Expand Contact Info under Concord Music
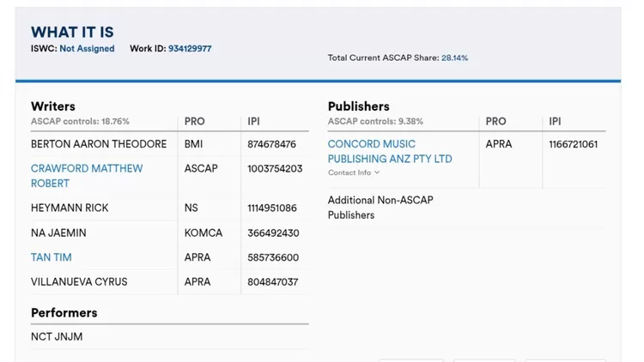The width and height of the screenshot is (644, 362). coord(349,173)
